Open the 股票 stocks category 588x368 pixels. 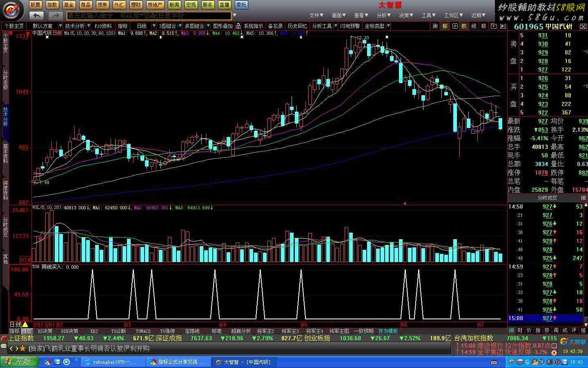(36, 5)
